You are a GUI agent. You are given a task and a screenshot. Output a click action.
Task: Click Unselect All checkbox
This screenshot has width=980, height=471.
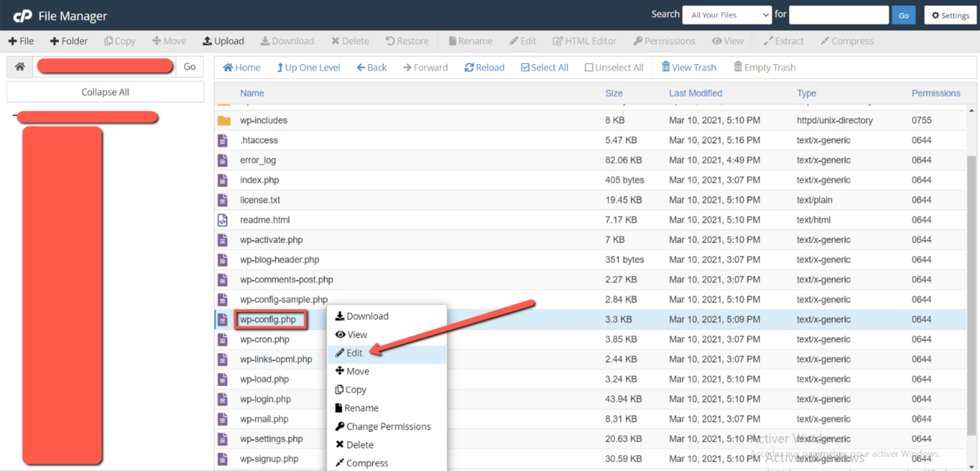589,67
